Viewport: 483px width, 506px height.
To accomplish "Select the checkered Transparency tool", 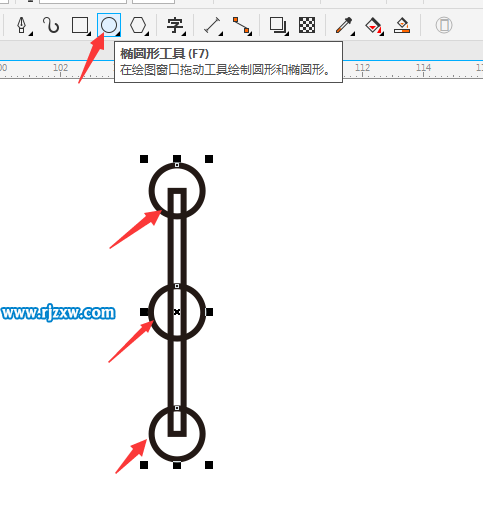I will point(307,25).
